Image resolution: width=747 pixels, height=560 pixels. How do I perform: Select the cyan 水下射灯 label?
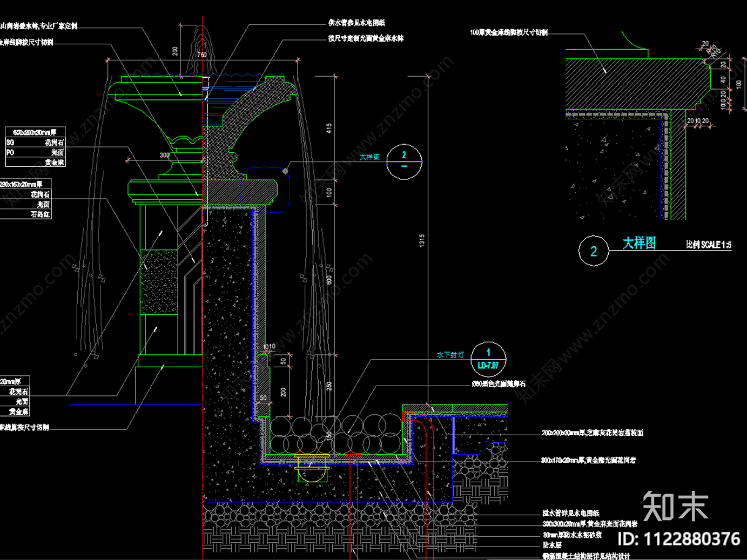point(450,355)
